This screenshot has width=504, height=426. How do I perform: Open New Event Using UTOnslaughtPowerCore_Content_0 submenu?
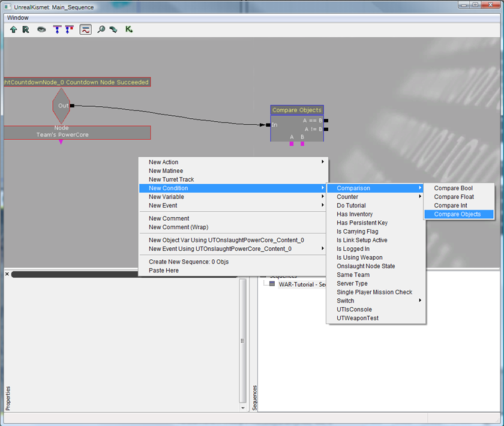(233, 249)
